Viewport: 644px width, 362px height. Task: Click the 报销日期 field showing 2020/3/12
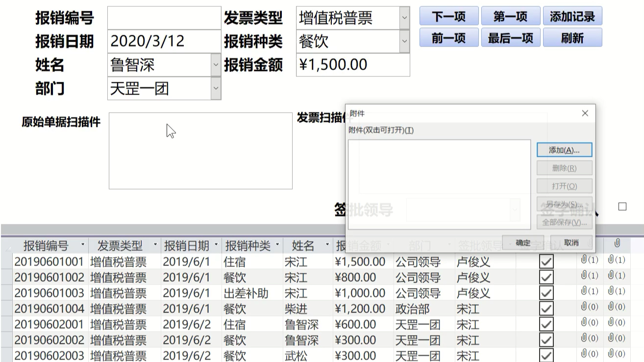(164, 41)
